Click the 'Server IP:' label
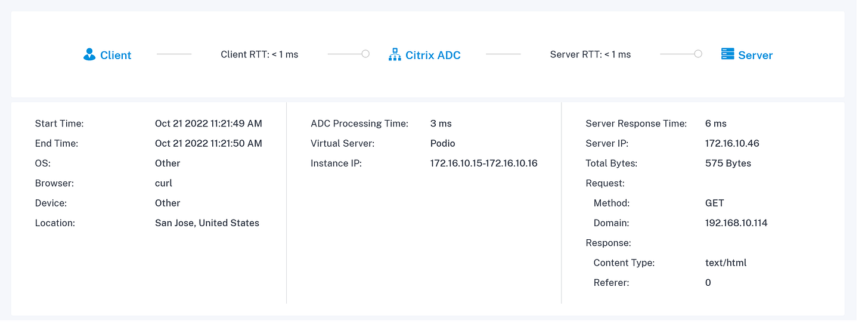 [x=607, y=143]
